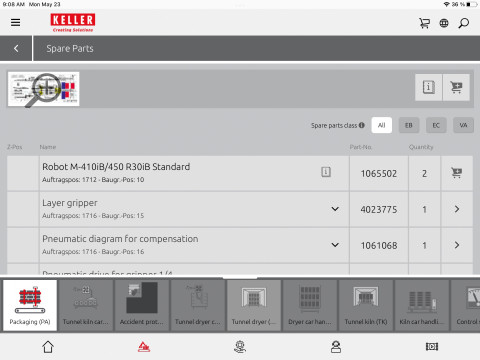Open the search magnifier icon
The width and height of the screenshot is (480, 360).
463,23
